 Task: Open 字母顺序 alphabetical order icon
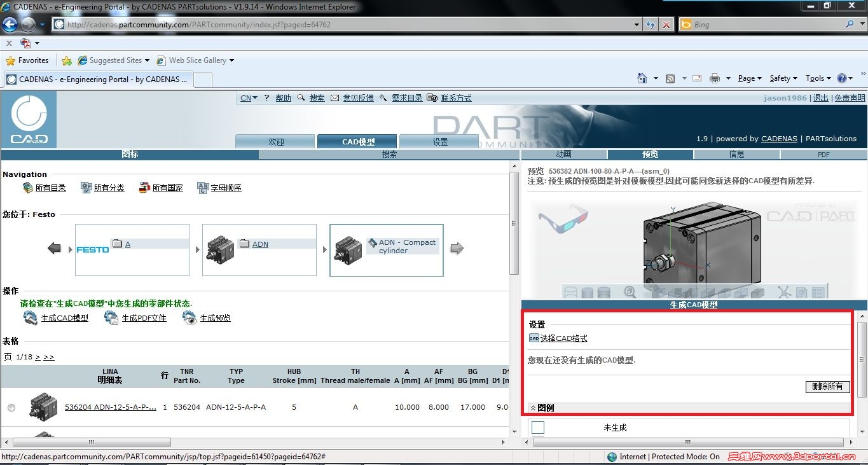coord(203,188)
